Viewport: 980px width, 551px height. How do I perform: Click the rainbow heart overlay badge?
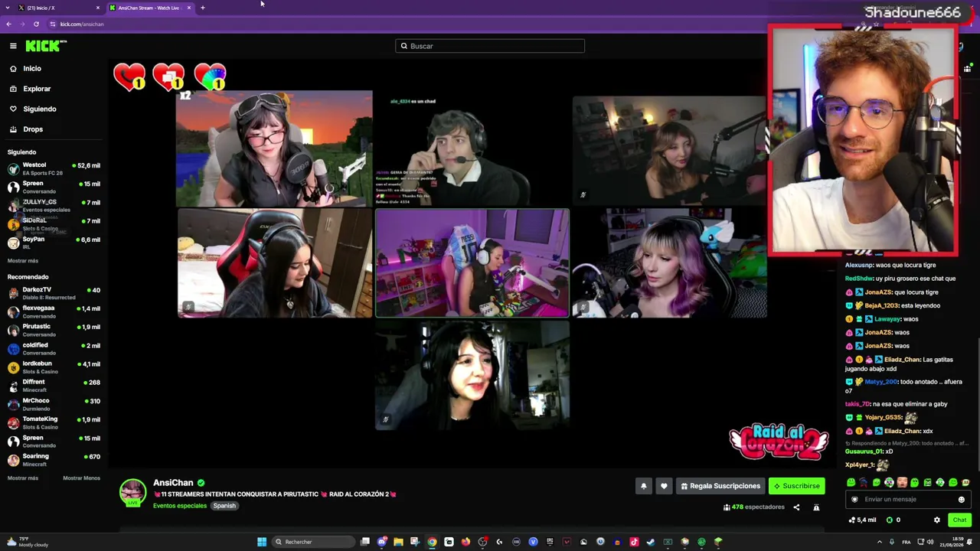click(x=210, y=77)
